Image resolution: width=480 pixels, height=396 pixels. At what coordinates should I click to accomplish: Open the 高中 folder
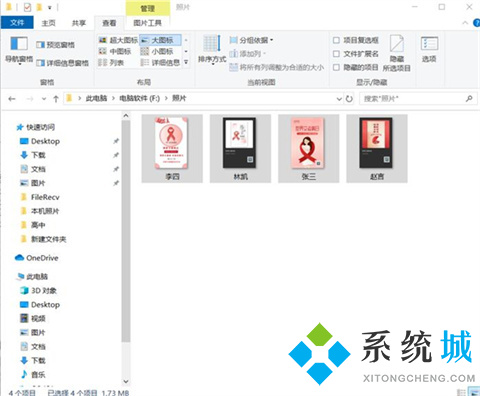coord(33,225)
